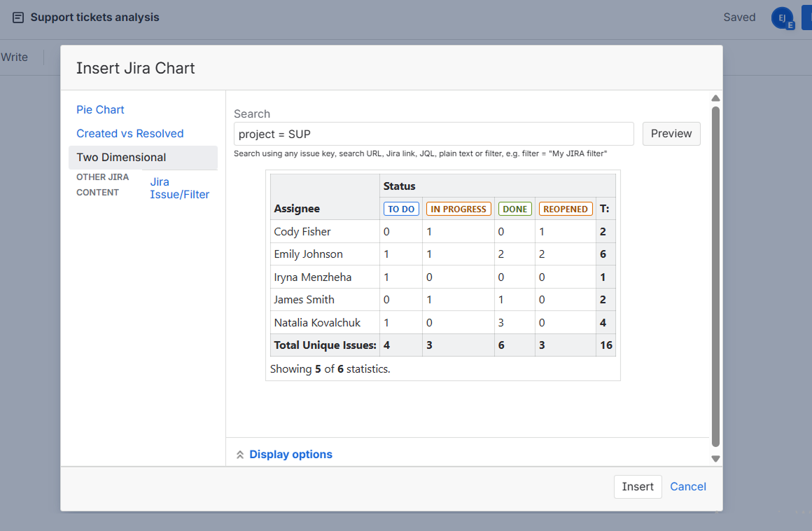
Task: Click the Natalia Kovalchuk row name
Action: click(317, 323)
